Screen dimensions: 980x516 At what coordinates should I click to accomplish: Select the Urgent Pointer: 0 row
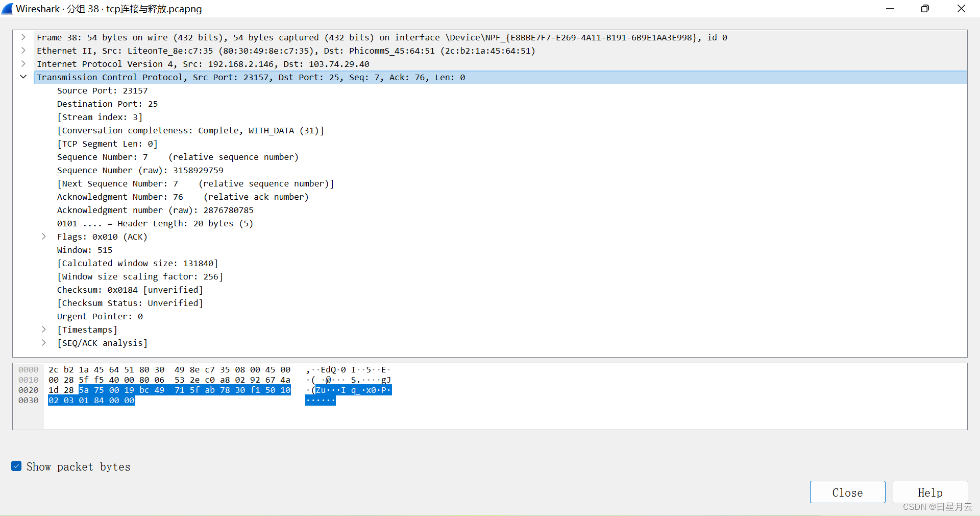point(100,316)
